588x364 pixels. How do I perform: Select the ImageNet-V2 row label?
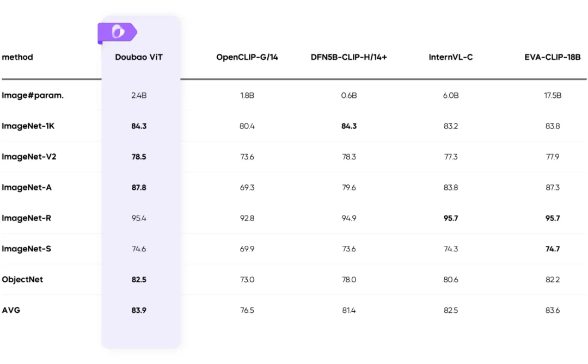point(29,157)
